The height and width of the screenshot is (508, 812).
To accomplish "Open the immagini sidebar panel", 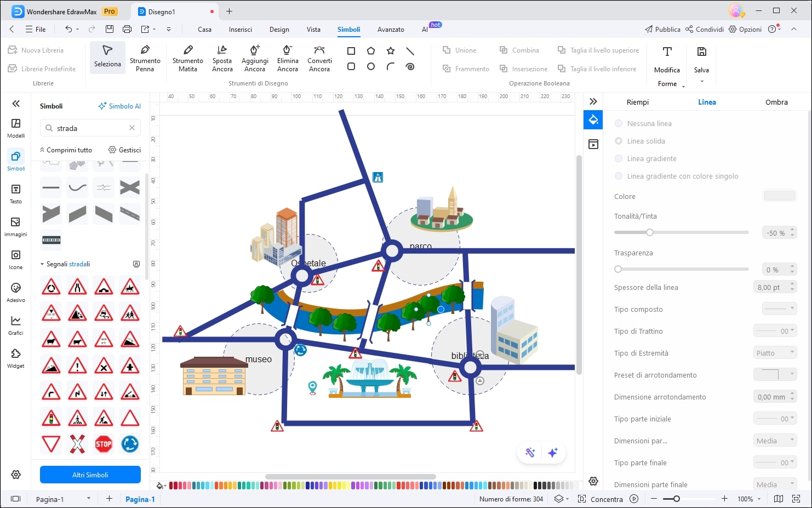I will [16, 227].
